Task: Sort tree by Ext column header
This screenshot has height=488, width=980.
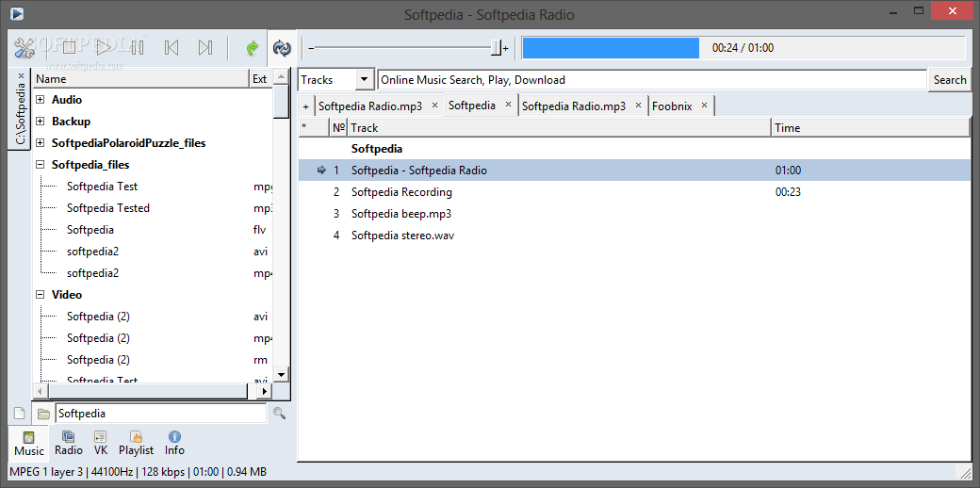Action: pyautogui.click(x=261, y=79)
